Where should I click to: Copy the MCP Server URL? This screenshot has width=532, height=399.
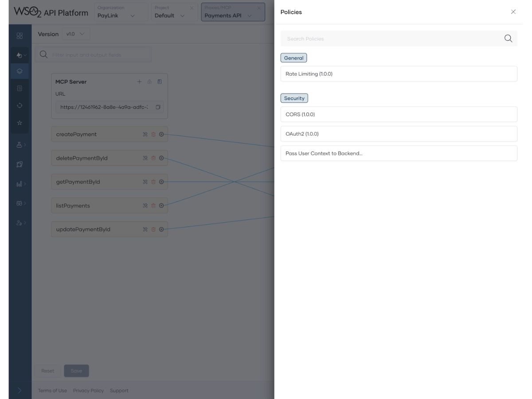pyautogui.click(x=158, y=107)
